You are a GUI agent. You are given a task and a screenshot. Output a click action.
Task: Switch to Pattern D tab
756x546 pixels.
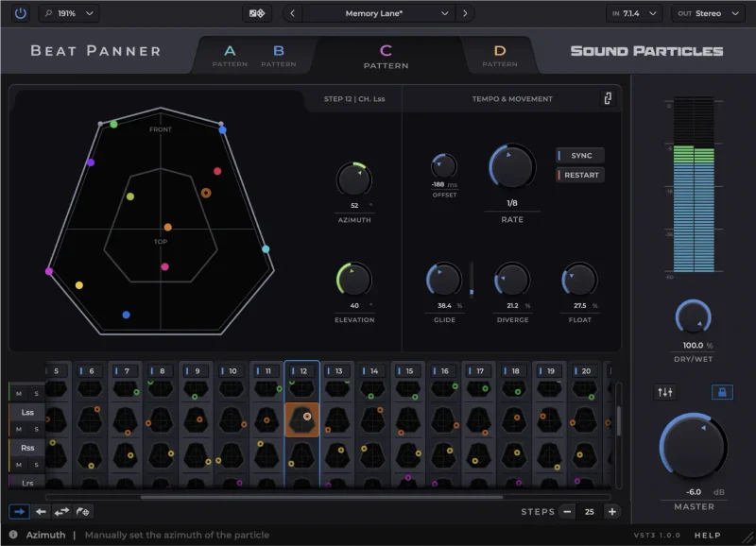(500, 56)
